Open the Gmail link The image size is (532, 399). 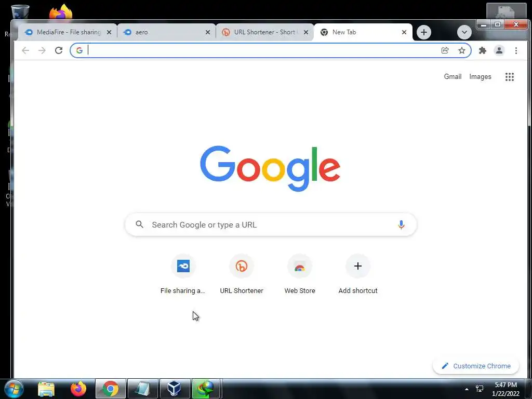453,77
